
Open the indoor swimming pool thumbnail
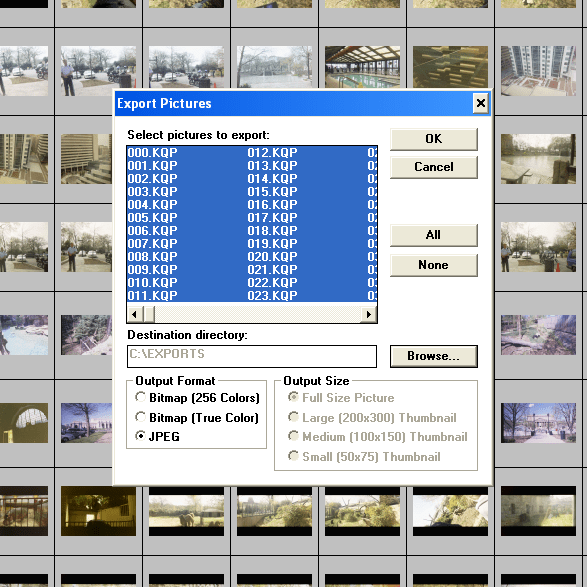coord(362,67)
